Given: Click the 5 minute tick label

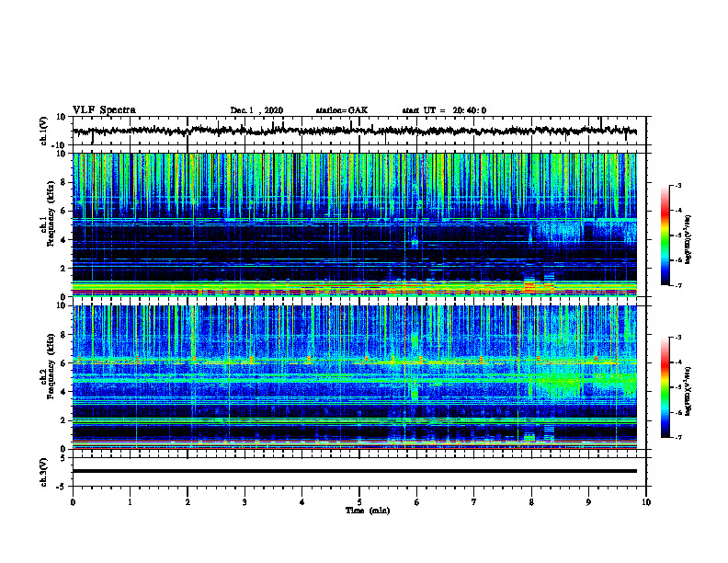Looking at the screenshot, I should tap(359, 502).
